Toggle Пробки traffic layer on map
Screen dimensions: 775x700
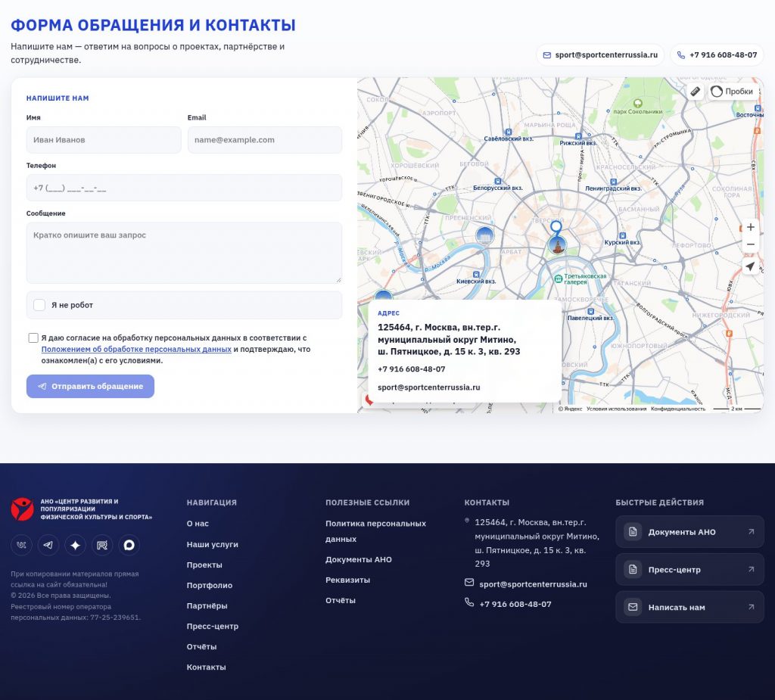coord(732,92)
